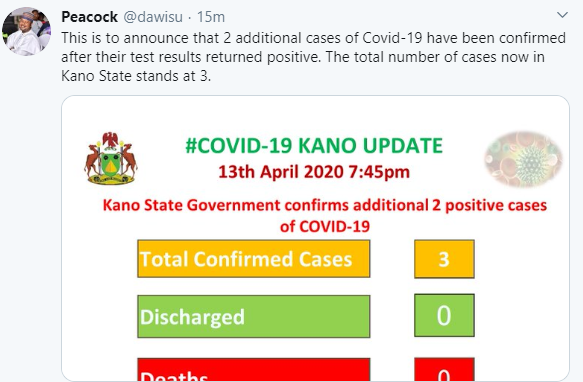Click the 'of COVID-19' red subtitle line
The image size is (583, 382).
pos(325,227)
